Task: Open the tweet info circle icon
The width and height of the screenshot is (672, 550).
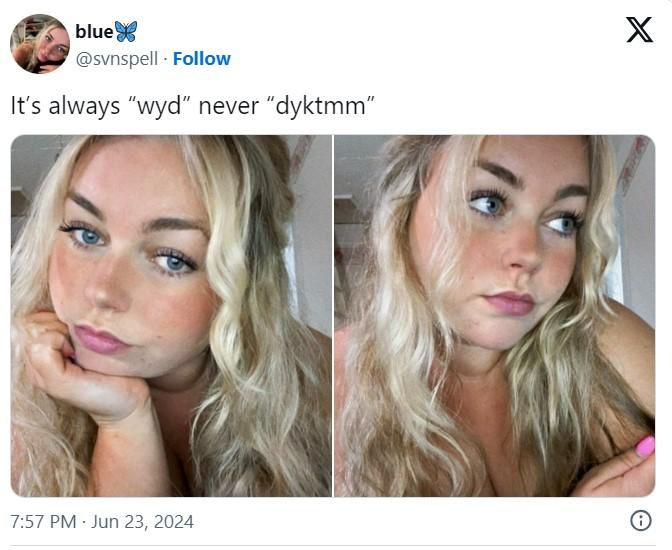Action: 641,521
